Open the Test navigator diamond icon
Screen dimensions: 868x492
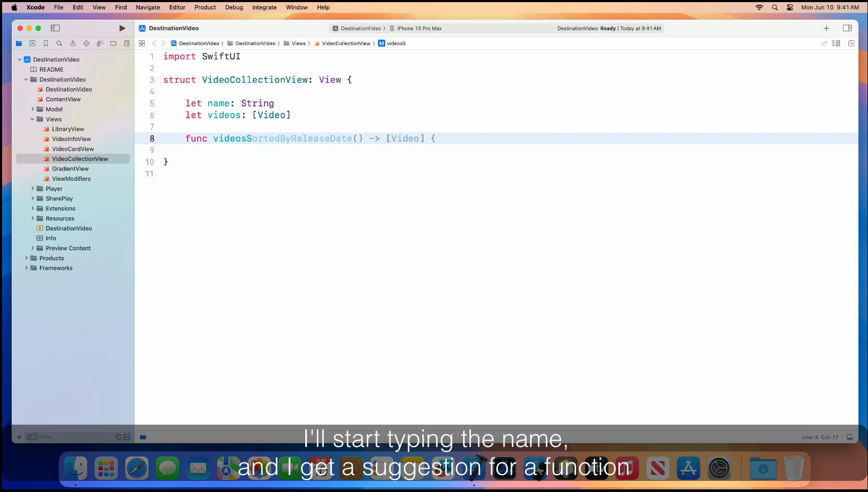coord(86,43)
